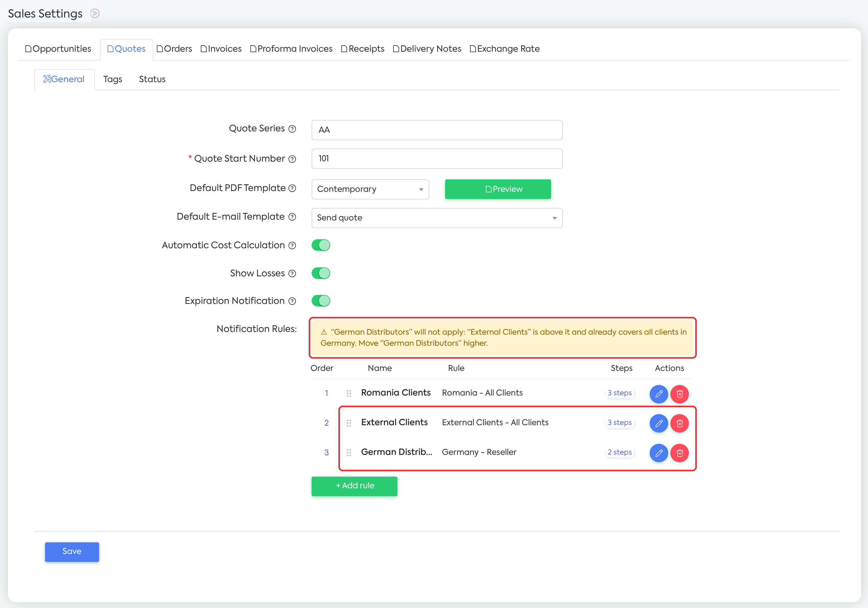Viewport: 868px width, 608px height.
Task: Open help for Default E-mail Template
Action: pos(292,217)
